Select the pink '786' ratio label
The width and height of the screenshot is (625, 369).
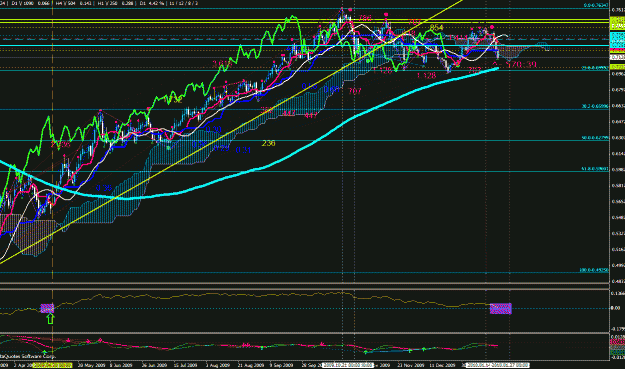365,18
